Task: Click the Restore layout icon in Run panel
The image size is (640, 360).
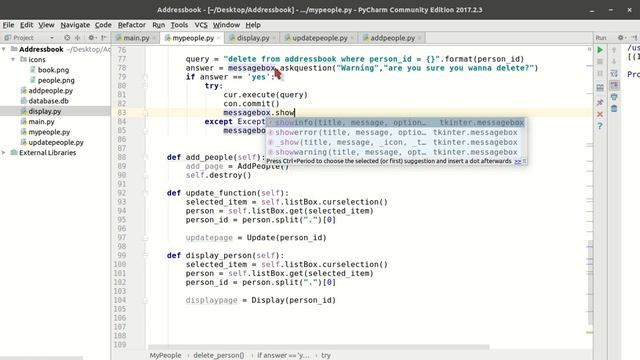Action: [x=600, y=87]
